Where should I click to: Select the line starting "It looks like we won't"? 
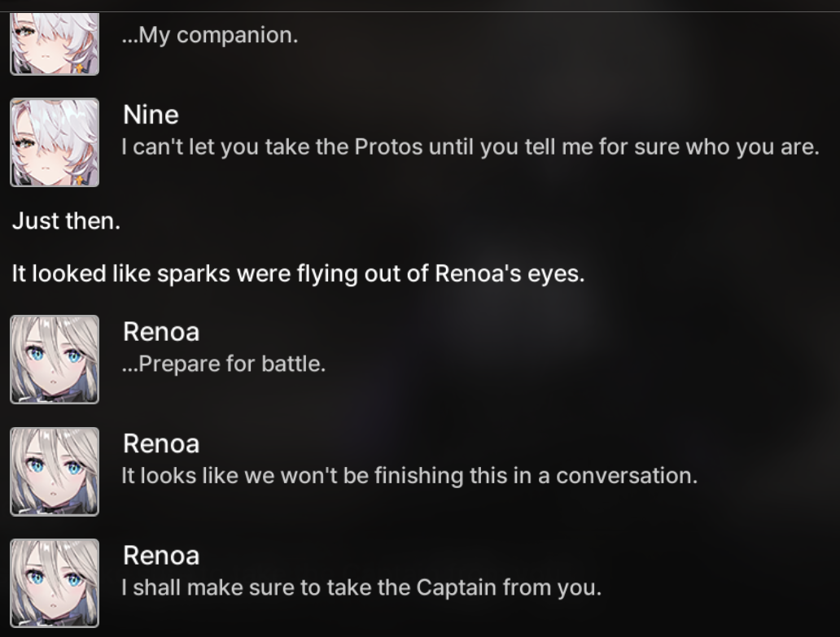tap(409, 475)
